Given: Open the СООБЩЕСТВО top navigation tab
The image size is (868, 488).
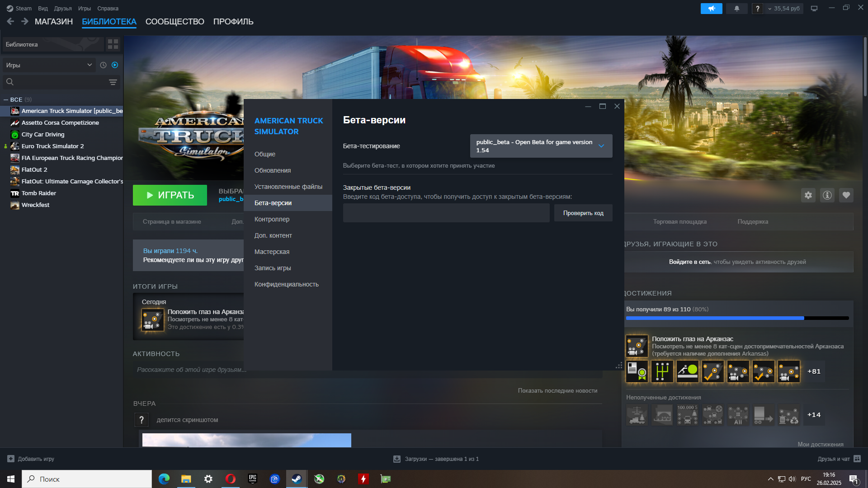Looking at the screenshot, I should pyautogui.click(x=175, y=22).
